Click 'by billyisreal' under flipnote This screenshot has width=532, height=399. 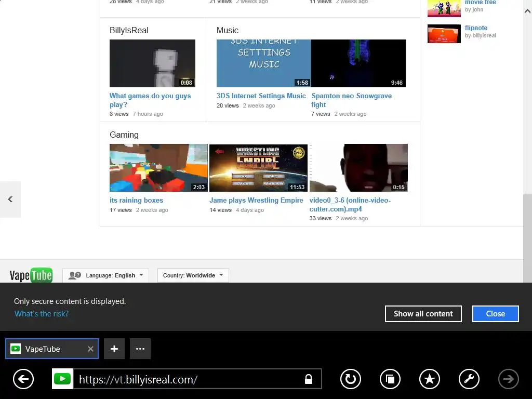click(x=481, y=36)
